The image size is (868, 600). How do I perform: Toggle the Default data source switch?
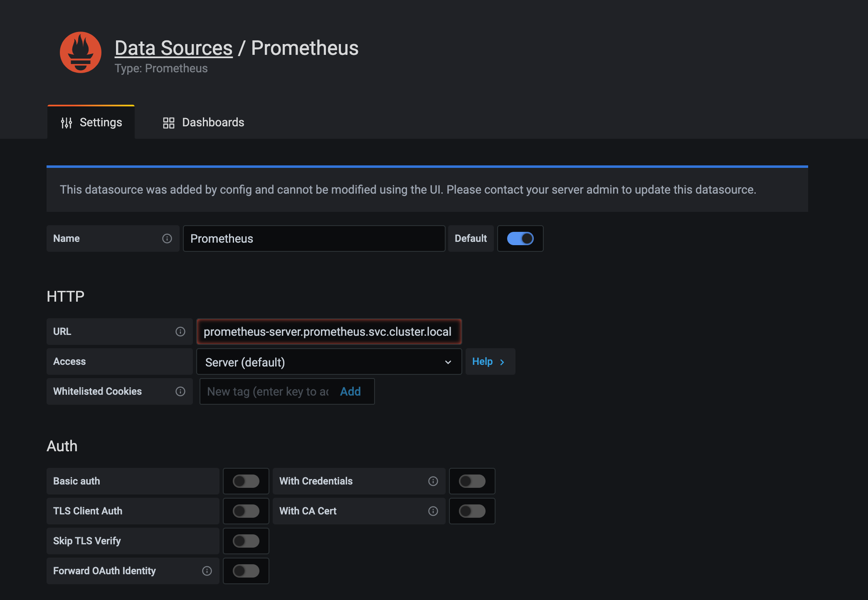(x=520, y=239)
